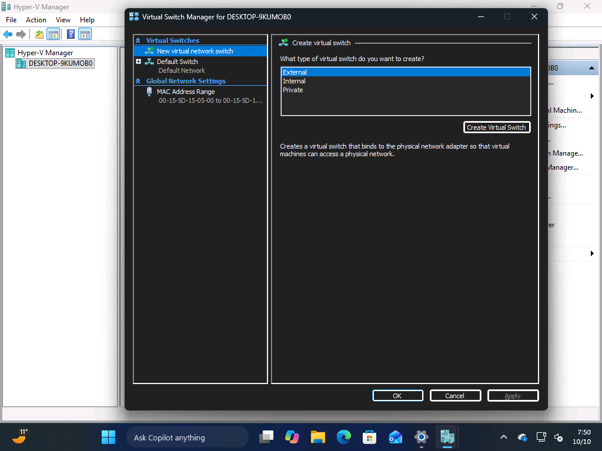Expand the upper Actions pane submenu arrow
Screen dimensions: 602x451
[592, 96]
